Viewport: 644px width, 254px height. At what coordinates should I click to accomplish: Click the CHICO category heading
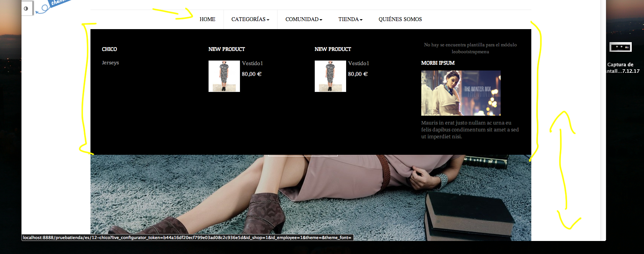[109, 49]
